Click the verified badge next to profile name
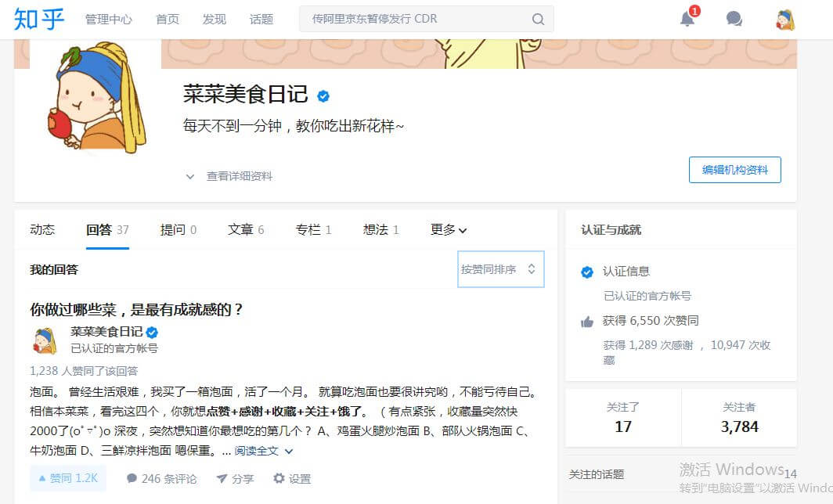Viewport: 833px width, 504px height. (x=323, y=96)
